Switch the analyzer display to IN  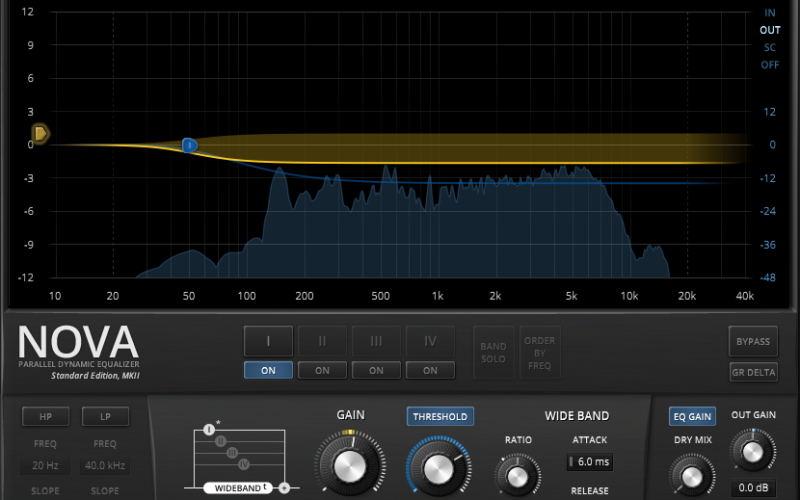coord(769,13)
